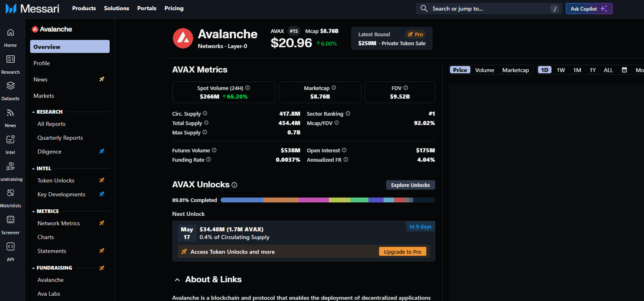Viewport: 644px width, 301px height.
Task: Click blue segment of unlocks progress bar
Action: tap(242, 200)
